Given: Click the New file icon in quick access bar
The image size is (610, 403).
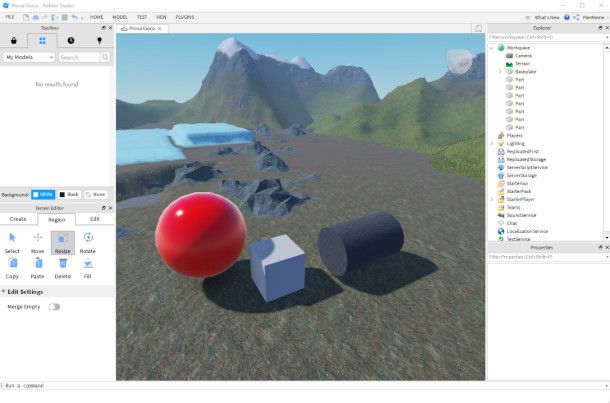Looking at the screenshot, I should click(26, 17).
